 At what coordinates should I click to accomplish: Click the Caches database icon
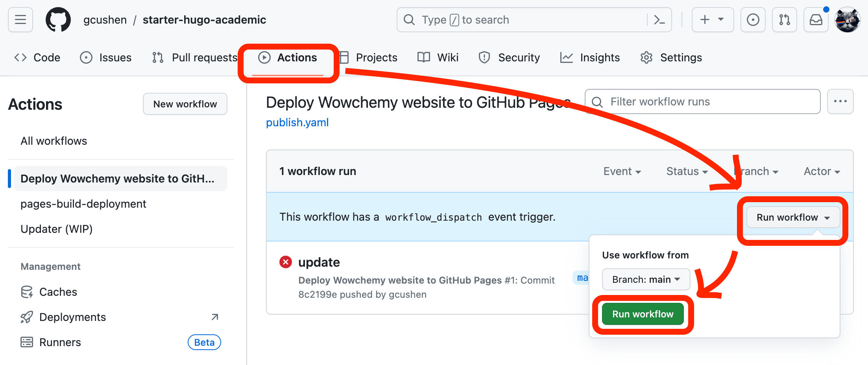[x=27, y=292]
